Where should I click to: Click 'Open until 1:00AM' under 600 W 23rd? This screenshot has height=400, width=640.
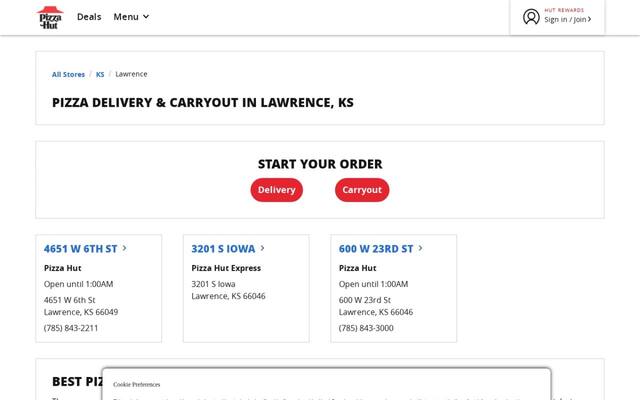[373, 284]
